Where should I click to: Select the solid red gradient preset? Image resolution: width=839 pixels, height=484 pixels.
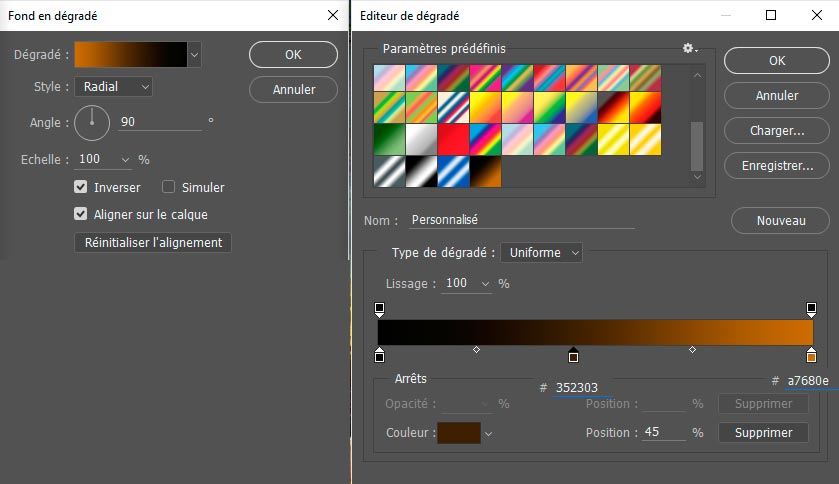[x=453, y=139]
